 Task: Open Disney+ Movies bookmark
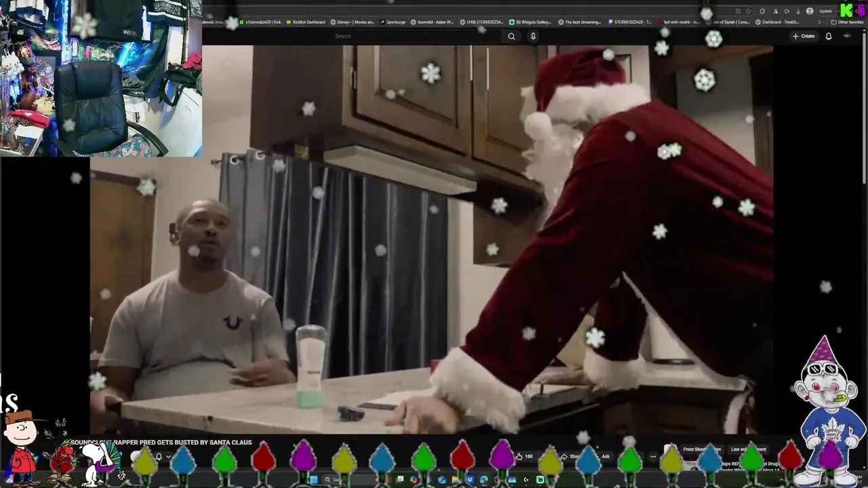(352, 22)
